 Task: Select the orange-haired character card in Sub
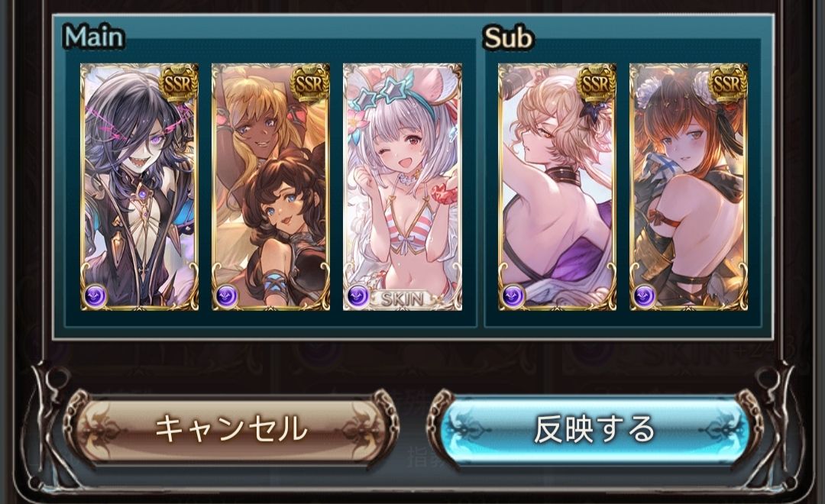(689, 187)
